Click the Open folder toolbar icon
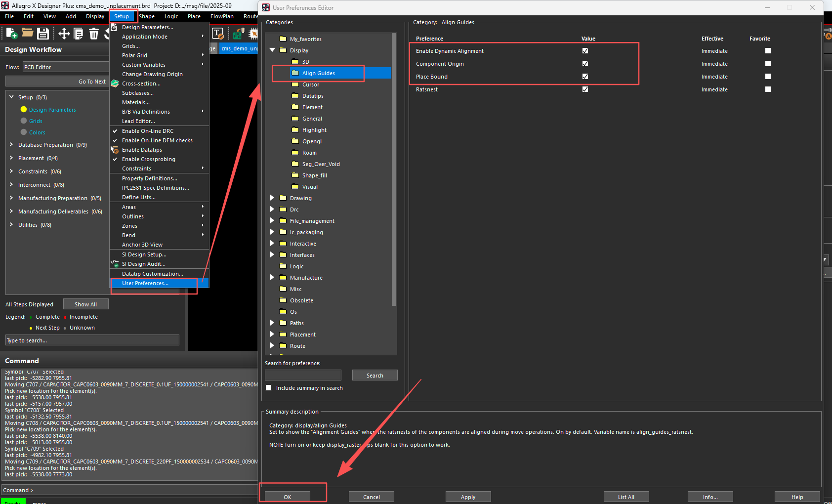The image size is (832, 504). 27,33
